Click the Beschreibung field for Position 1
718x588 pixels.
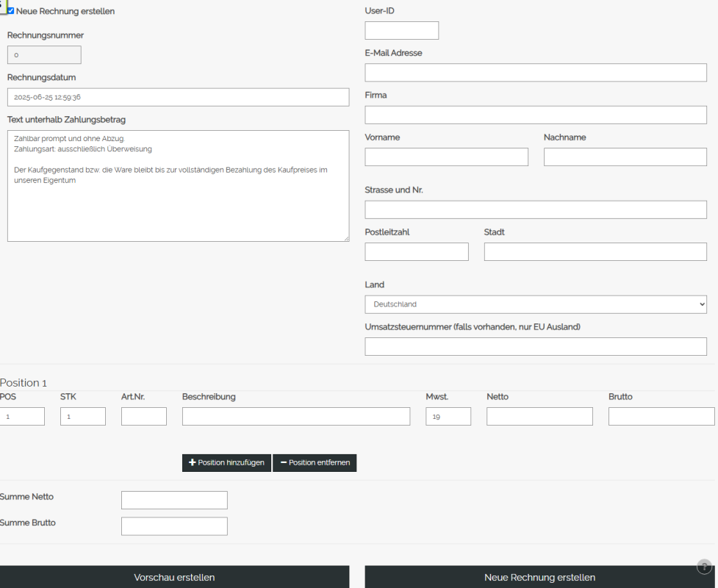coord(296,416)
